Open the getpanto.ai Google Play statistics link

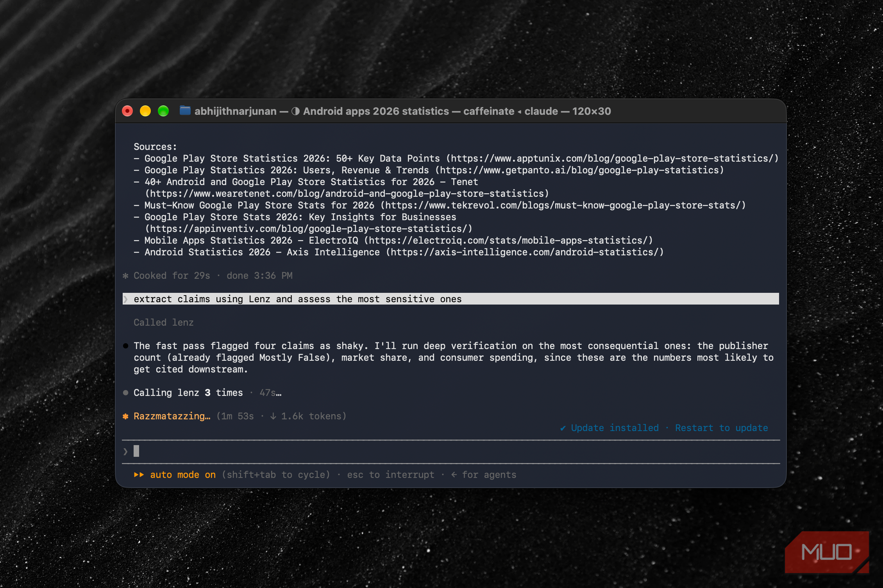pos(579,170)
